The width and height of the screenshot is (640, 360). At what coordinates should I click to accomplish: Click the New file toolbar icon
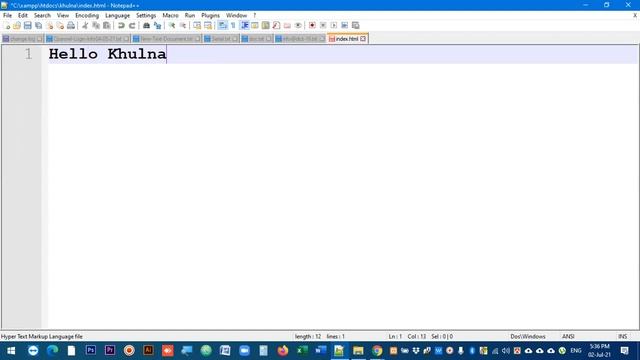tap(7, 26)
